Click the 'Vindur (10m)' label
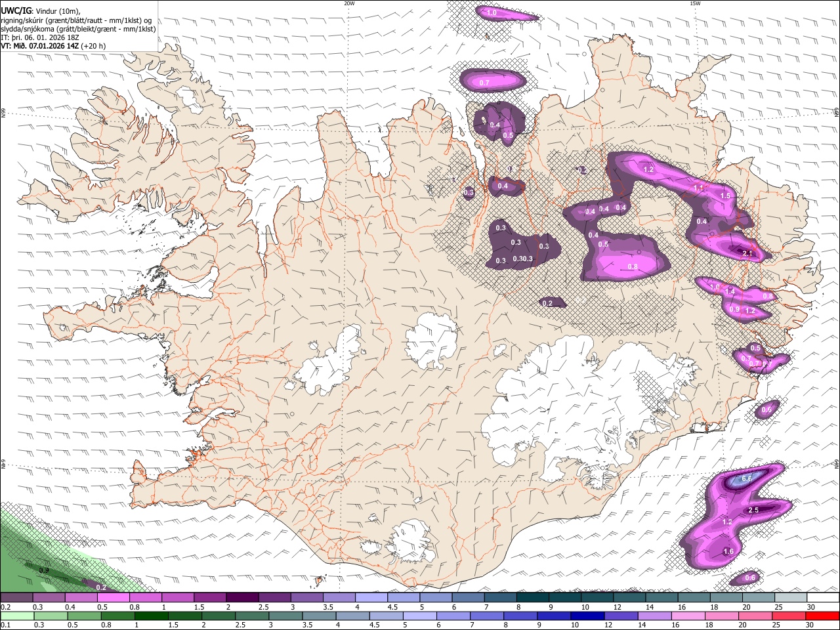This screenshot has width=840, height=630. point(58,11)
